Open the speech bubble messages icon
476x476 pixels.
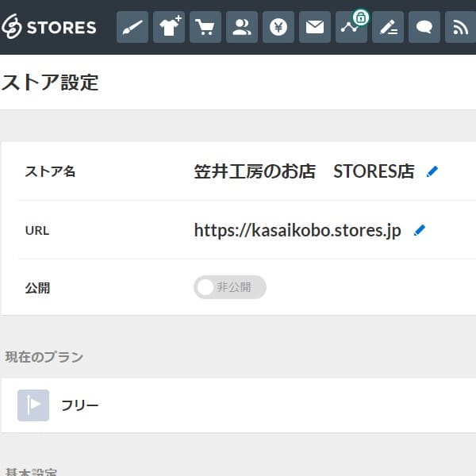tap(424, 27)
